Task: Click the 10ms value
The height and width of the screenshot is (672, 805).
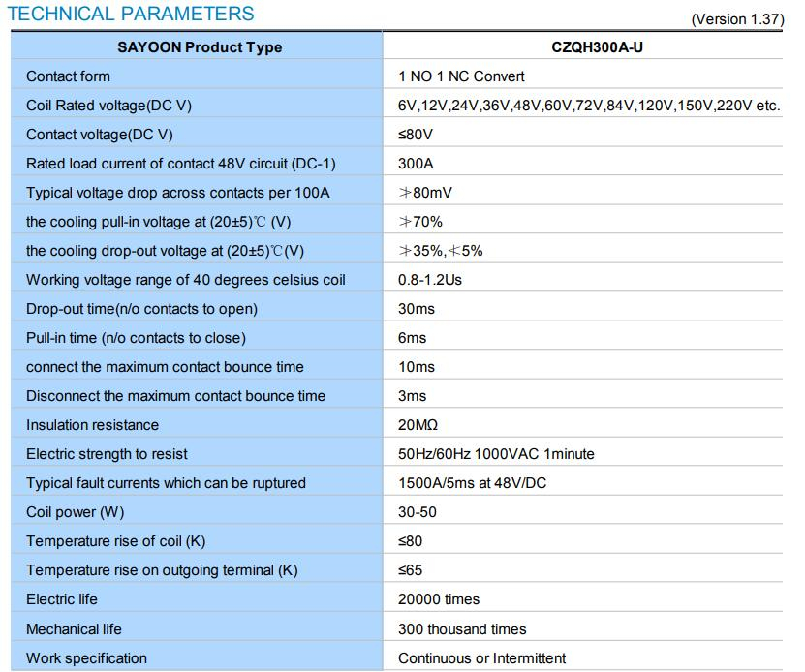Action: click(417, 367)
